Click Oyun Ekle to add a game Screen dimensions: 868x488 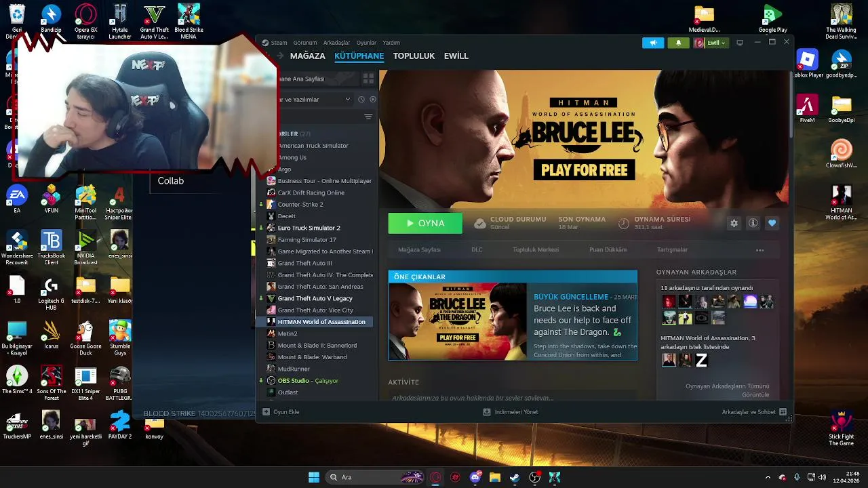click(x=281, y=411)
